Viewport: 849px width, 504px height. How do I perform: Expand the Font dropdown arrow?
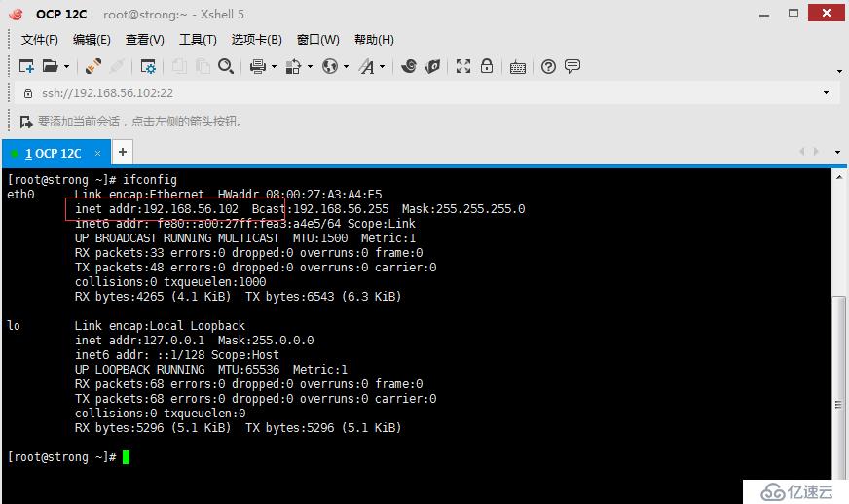(x=383, y=66)
